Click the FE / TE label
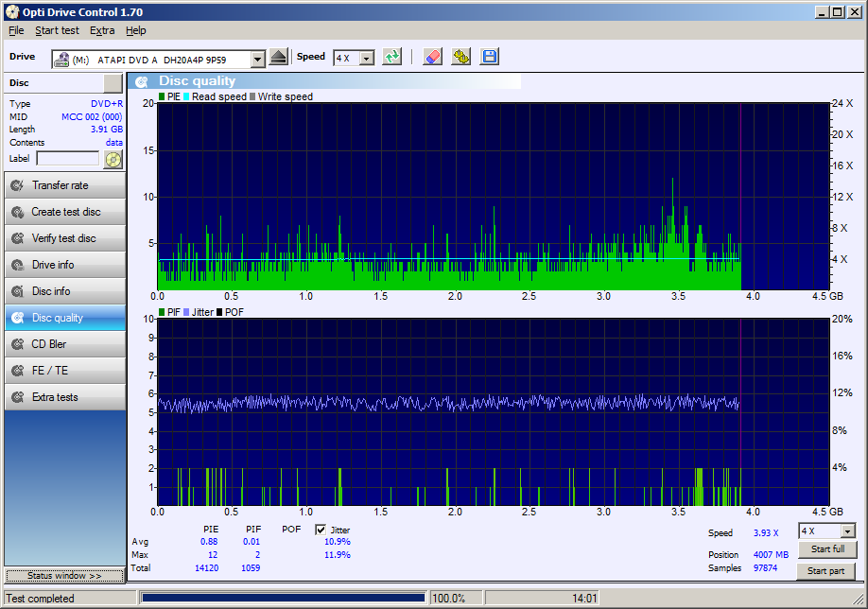Screen dimensions: 868x609 [x=50, y=371]
